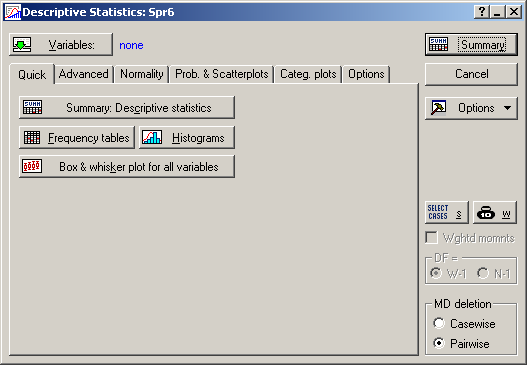Click Box & whisker plot for all variables
Image resolution: width=527 pixels, height=365 pixels.
[x=127, y=167]
